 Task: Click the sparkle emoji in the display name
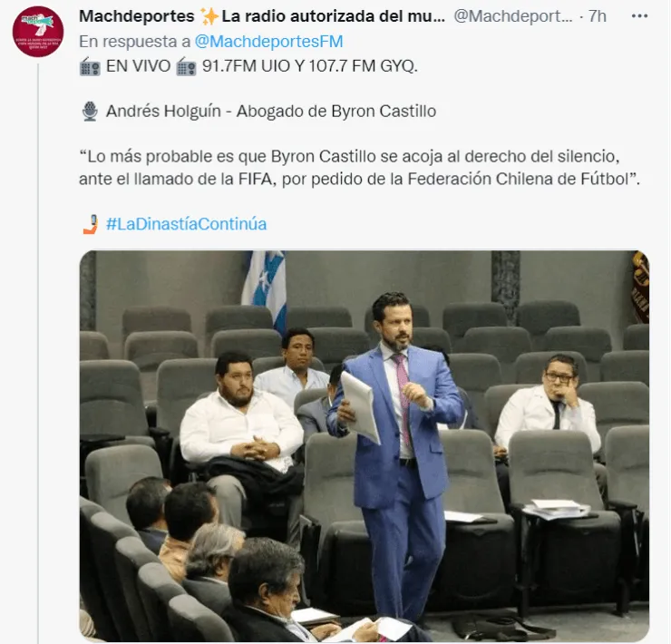tap(209, 16)
